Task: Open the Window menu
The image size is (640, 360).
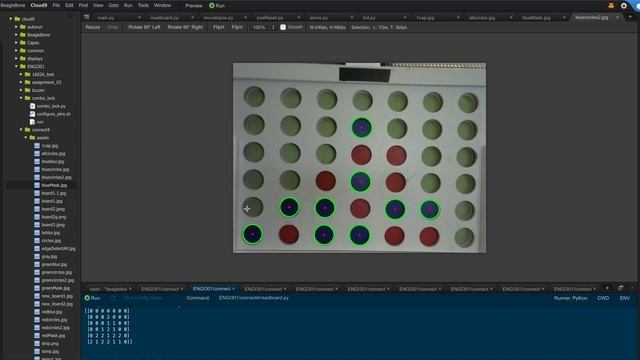Action: (162, 5)
